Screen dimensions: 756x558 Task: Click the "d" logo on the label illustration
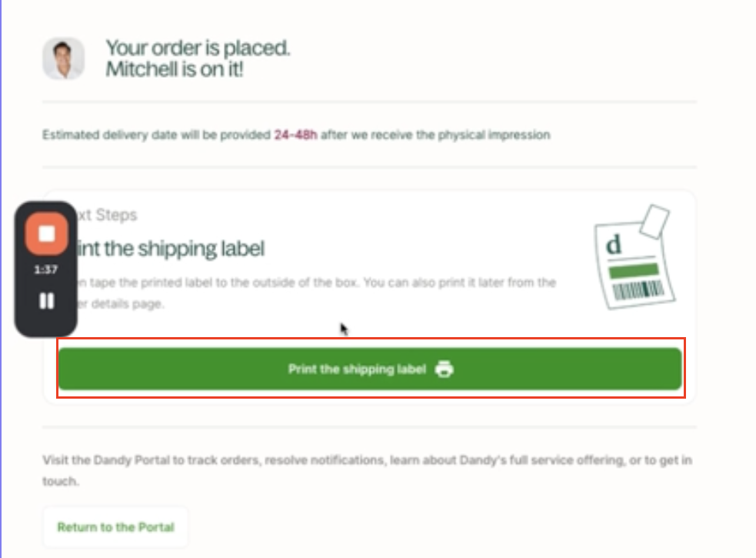coord(614,246)
